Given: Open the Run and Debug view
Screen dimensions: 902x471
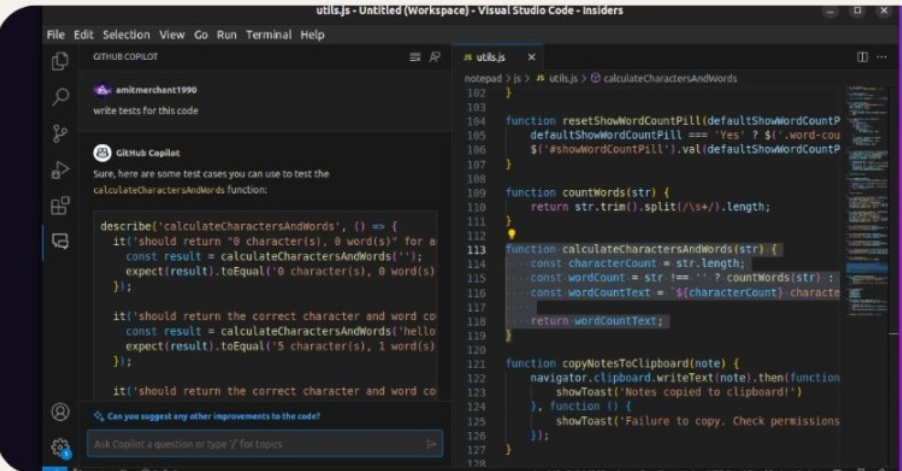Looking at the screenshot, I should 60,170.
